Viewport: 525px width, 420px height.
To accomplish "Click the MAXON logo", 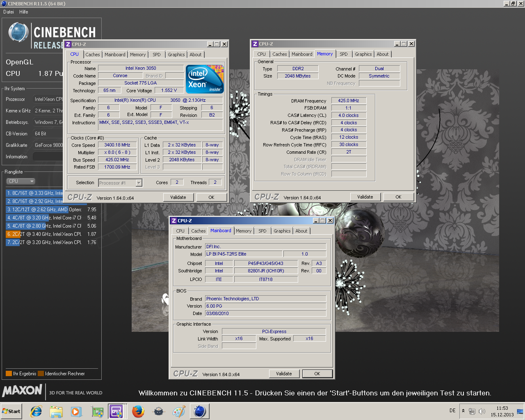I will [x=22, y=390].
